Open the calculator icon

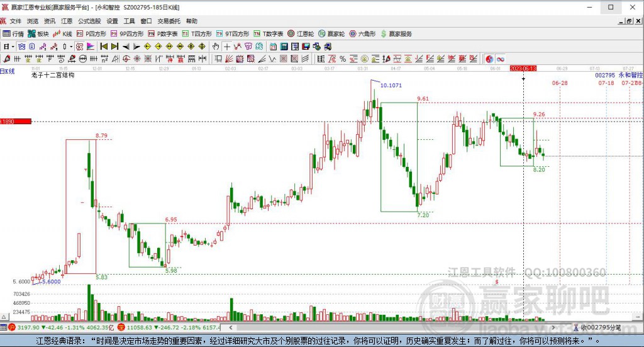pos(284,47)
